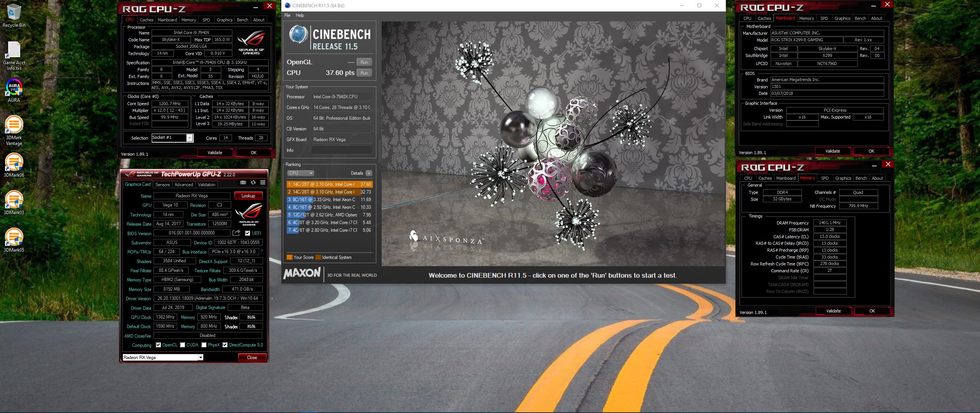Launch the AURA desktop shortcut
Image resolution: width=980 pixels, height=413 pixels.
pos(14,91)
